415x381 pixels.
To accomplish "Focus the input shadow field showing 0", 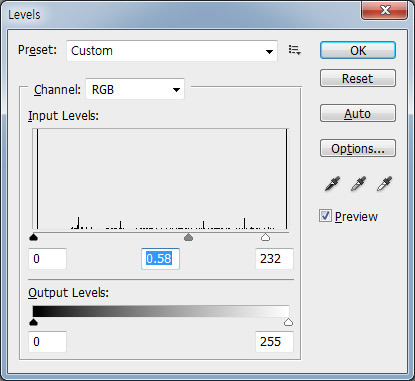I will pos(47,259).
